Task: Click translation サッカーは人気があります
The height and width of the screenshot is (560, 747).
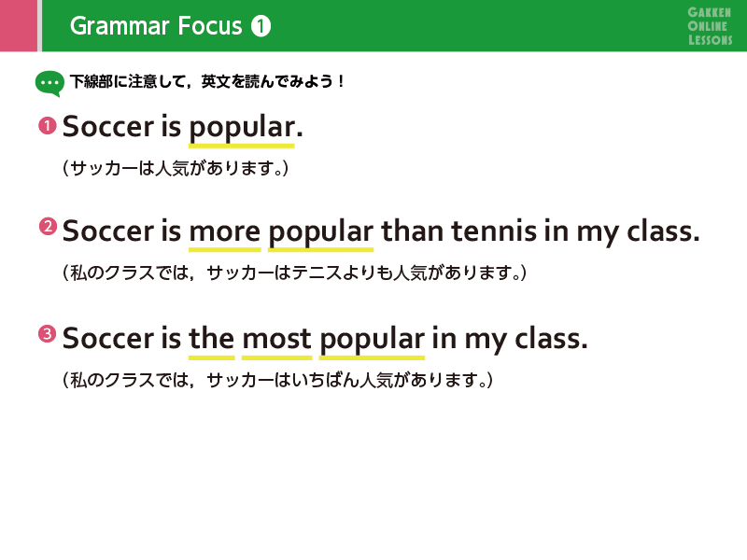Action: 176,168
